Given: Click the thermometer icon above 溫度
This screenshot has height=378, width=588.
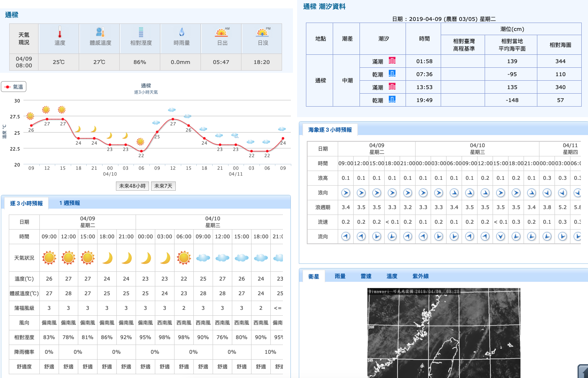Looking at the screenshot, I should (x=60, y=32).
